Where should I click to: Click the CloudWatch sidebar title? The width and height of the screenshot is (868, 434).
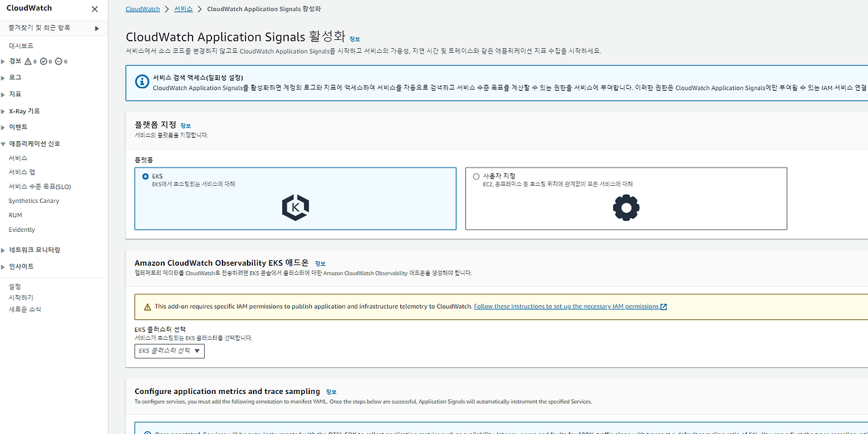(x=29, y=8)
